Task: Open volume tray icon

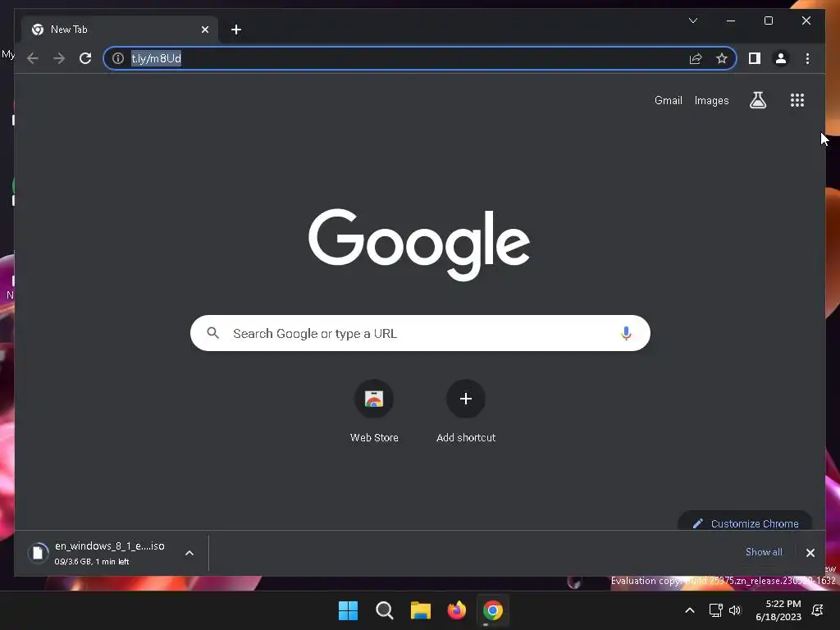Action: 735,610
